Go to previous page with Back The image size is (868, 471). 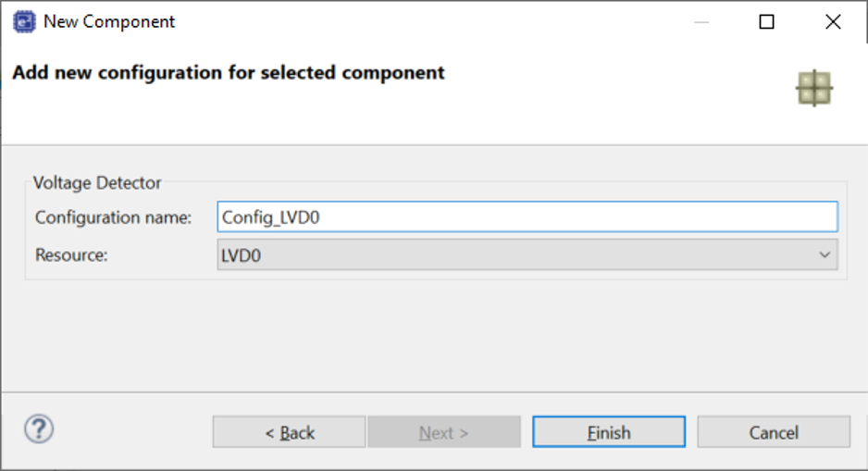point(289,432)
